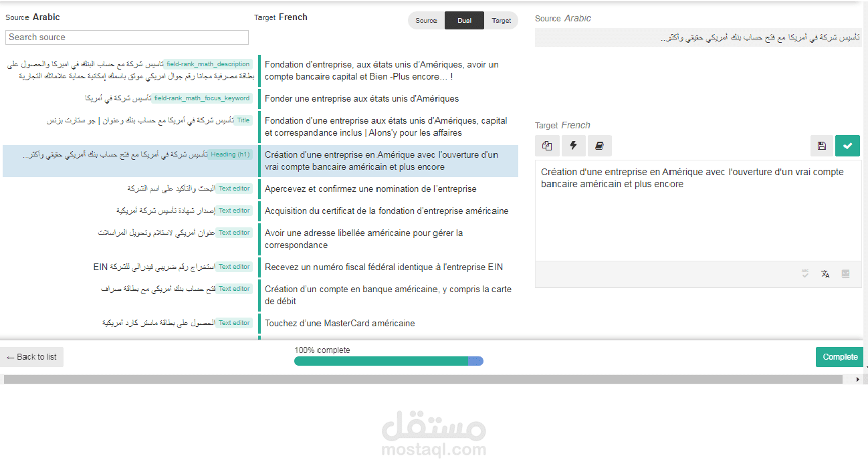Image resolution: width=868 pixels, height=468 pixels.
Task: Confirm translation with green checkmark button
Action: click(847, 146)
